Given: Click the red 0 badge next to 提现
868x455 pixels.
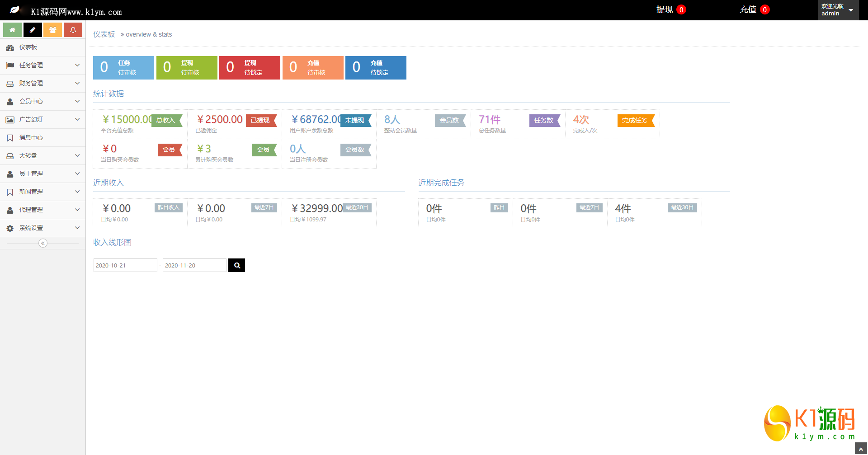Looking at the screenshot, I should [x=682, y=9].
